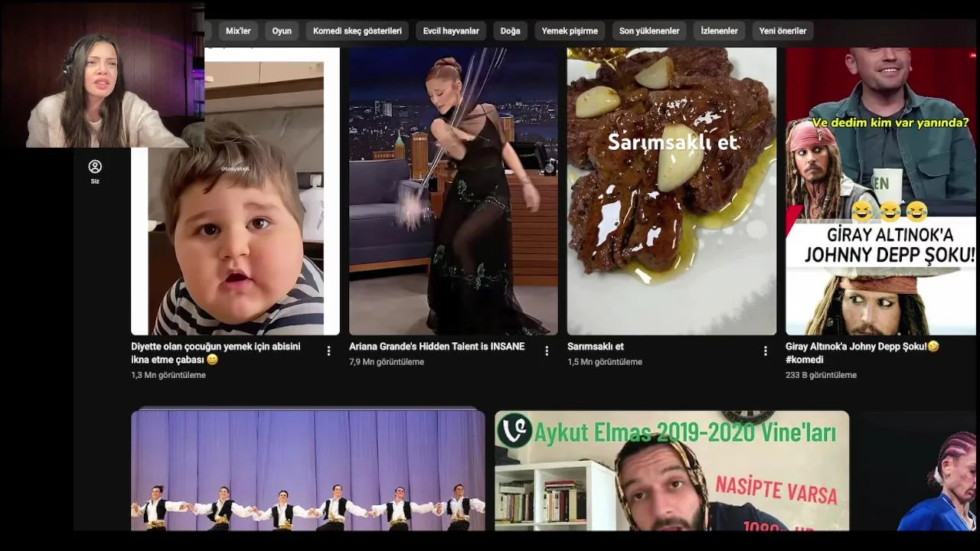
Task: Select the Evcil hayvanlar filter chip
Action: click(x=451, y=31)
